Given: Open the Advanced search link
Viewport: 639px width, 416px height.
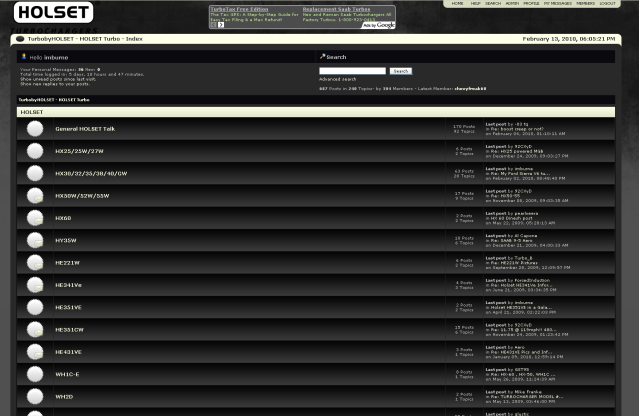Looking at the screenshot, I should pyautogui.click(x=337, y=79).
